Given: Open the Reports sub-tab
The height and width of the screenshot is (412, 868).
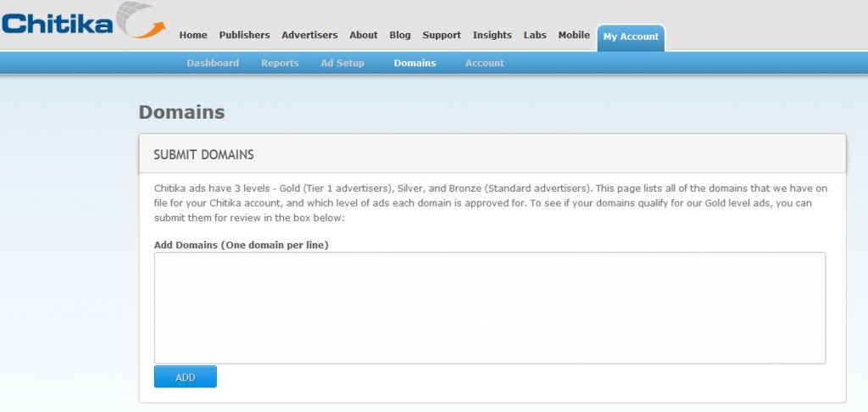Looking at the screenshot, I should click(x=280, y=64).
